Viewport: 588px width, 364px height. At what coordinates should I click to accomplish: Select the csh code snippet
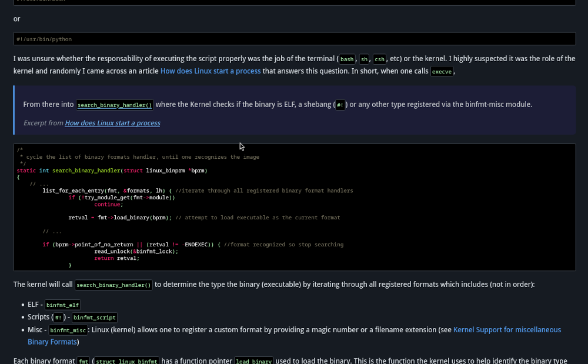[x=379, y=59]
